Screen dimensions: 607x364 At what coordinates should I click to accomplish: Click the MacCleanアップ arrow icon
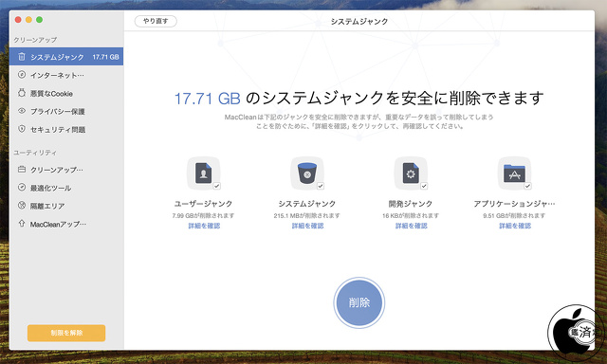point(22,224)
